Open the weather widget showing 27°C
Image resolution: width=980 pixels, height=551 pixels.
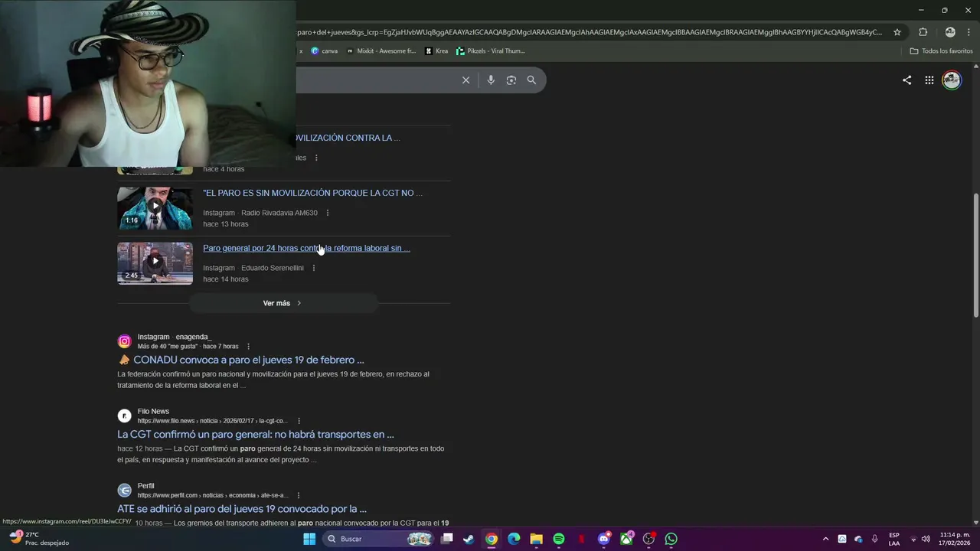(38, 539)
